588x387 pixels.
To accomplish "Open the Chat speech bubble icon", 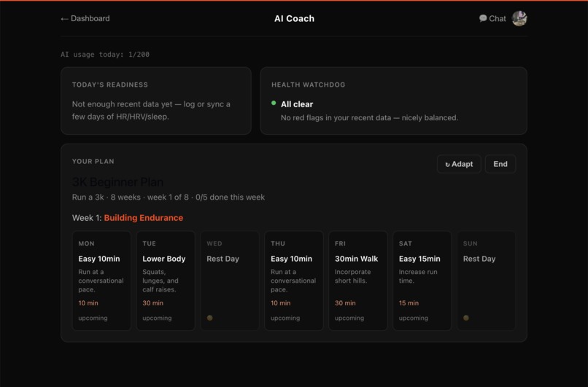I will [483, 18].
